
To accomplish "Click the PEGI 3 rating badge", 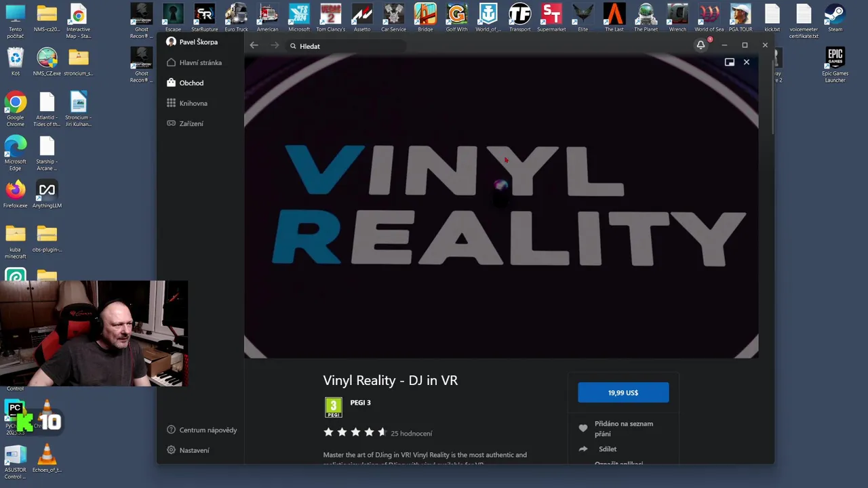I will pos(333,407).
